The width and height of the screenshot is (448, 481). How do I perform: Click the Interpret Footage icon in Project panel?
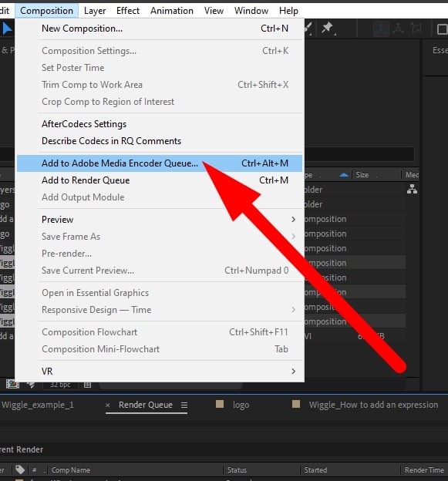[12, 384]
